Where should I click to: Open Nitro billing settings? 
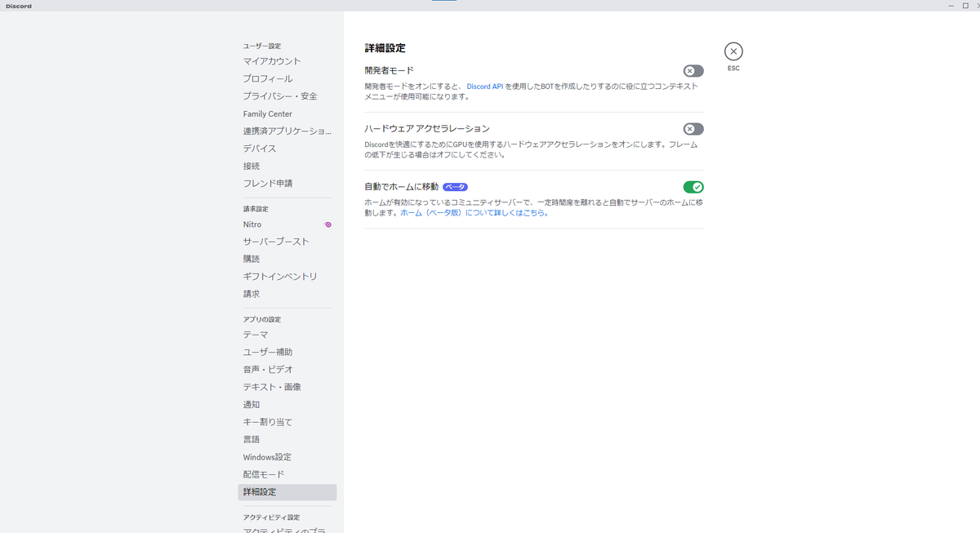tap(287, 224)
